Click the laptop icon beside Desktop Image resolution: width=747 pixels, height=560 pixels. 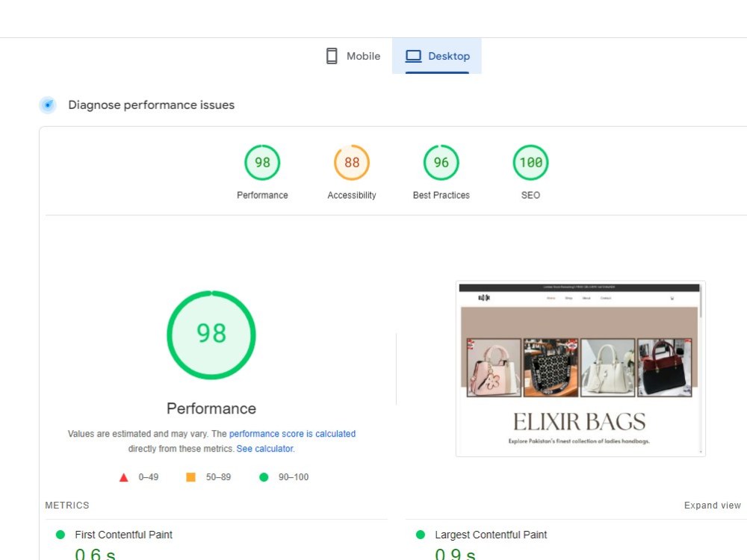[x=413, y=56]
